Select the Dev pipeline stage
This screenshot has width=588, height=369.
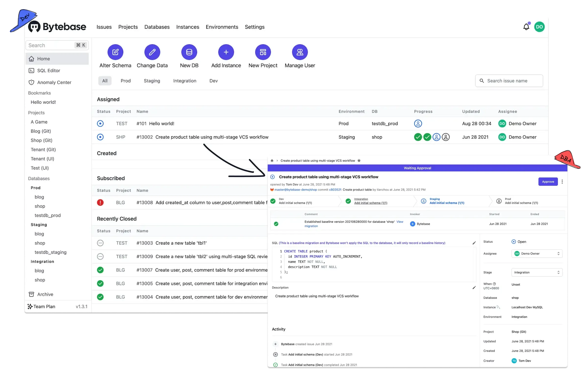point(295,201)
